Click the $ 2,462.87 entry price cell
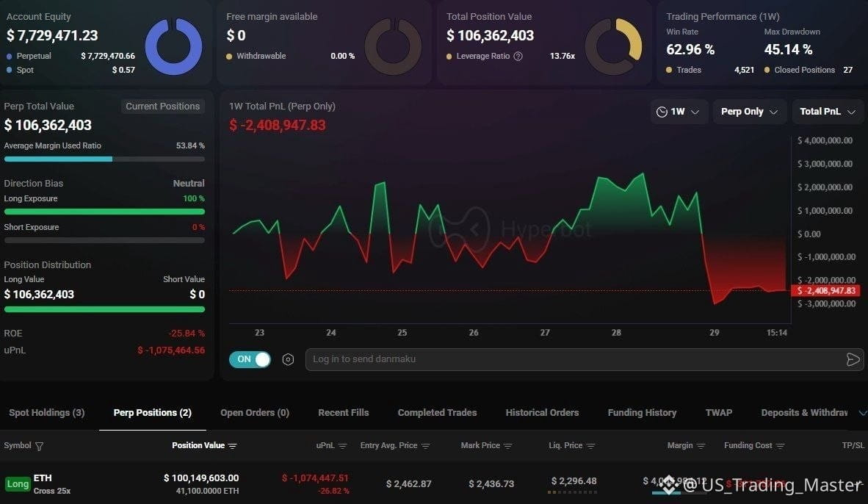 click(408, 484)
